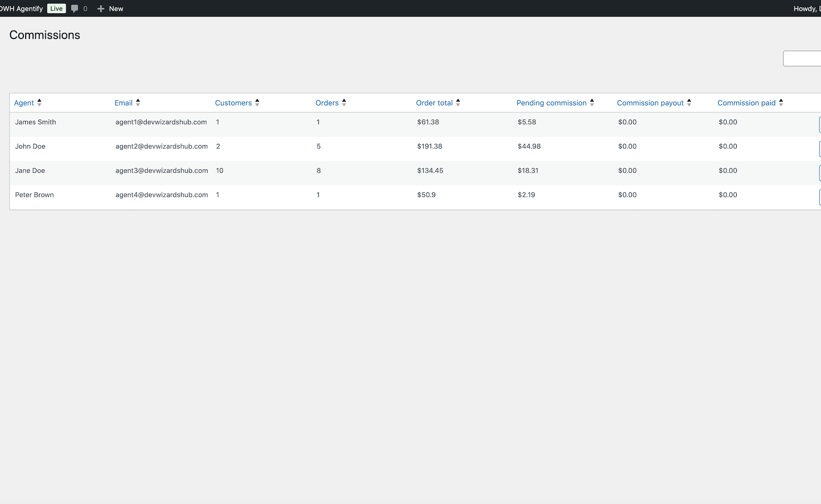
Task: Click John Doe's orders count 5
Action: [318, 147]
